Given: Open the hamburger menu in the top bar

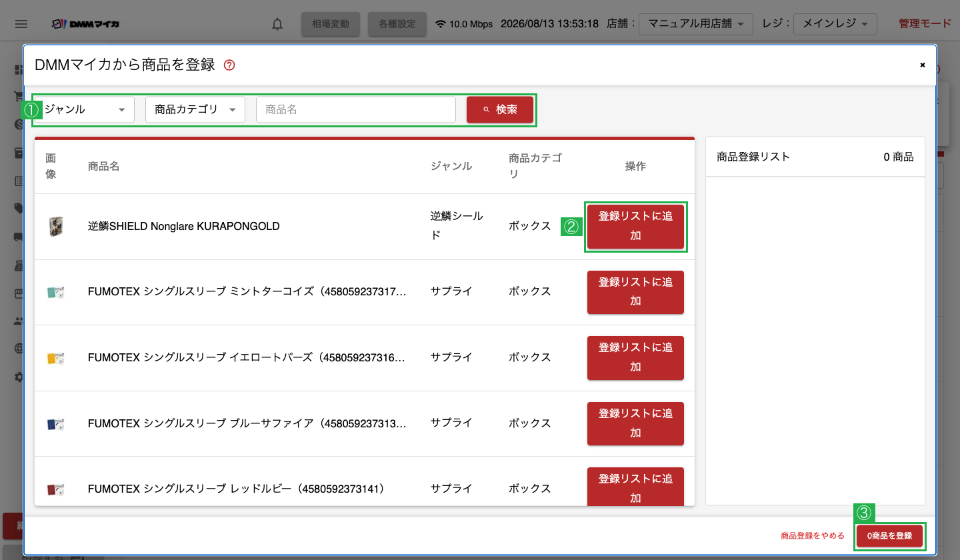Looking at the screenshot, I should pos(21,24).
